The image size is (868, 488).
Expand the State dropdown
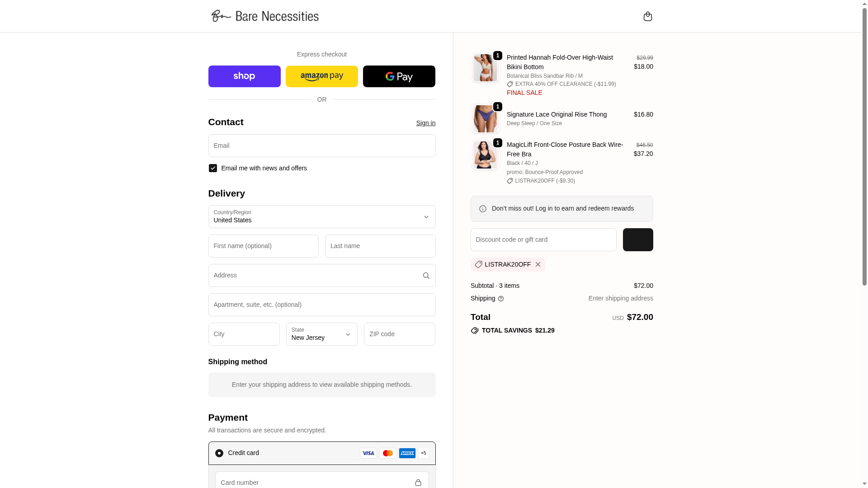(x=321, y=334)
